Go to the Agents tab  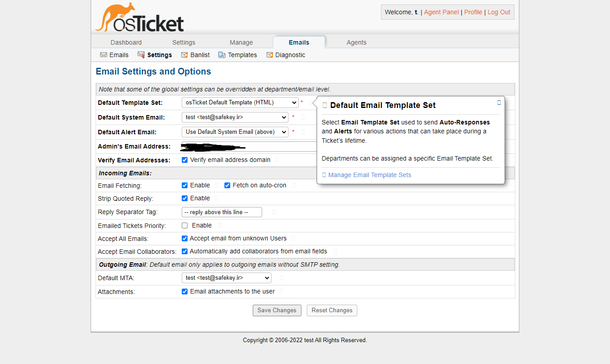(356, 42)
